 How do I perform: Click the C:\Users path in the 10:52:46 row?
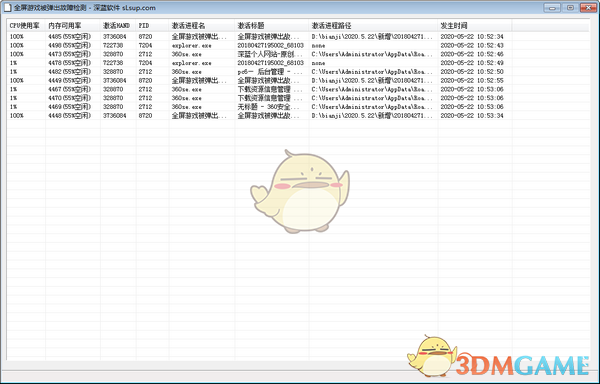[372, 54]
